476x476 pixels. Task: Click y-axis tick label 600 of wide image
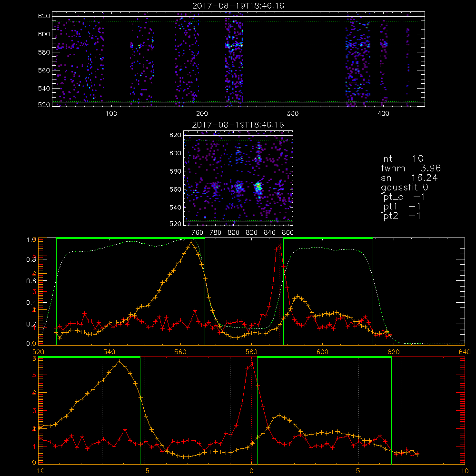click(44, 34)
